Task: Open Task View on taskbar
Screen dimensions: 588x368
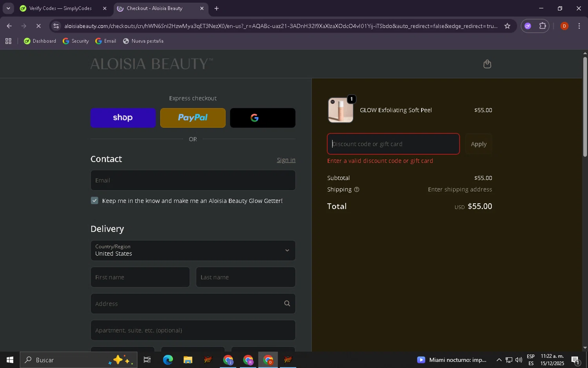Action: click(x=147, y=360)
